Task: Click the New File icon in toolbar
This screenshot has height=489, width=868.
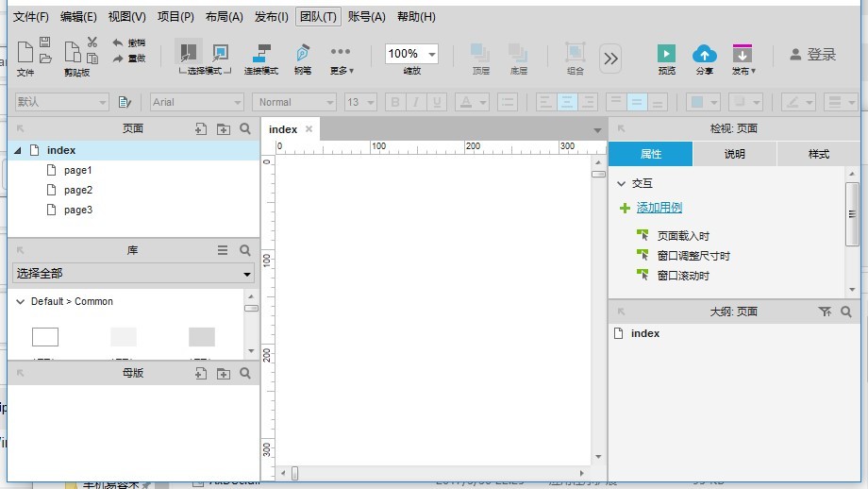Action: pyautogui.click(x=25, y=52)
